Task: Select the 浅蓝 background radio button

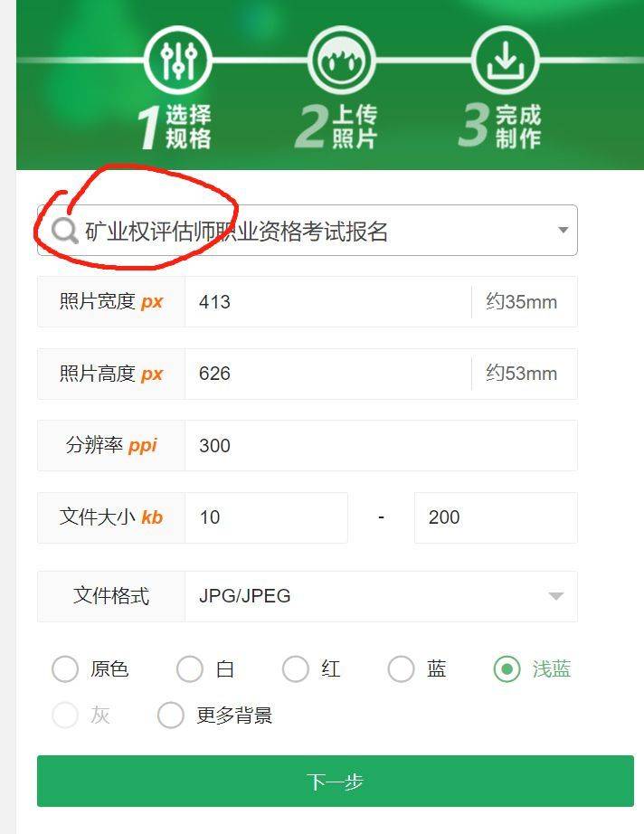Action: 507,668
